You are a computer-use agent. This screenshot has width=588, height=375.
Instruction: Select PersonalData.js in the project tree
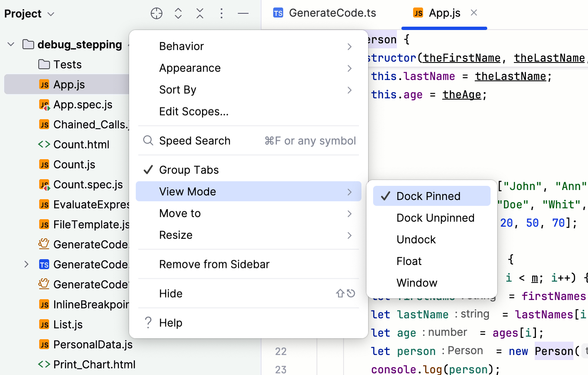(92, 344)
